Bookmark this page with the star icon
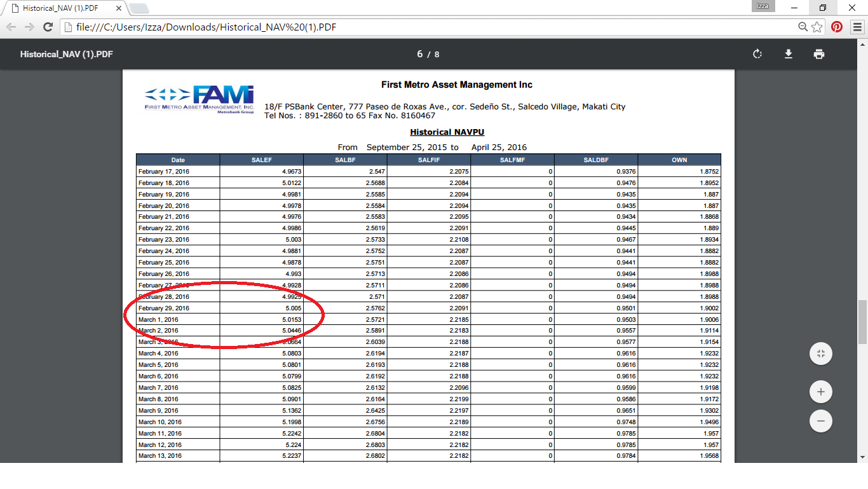 tap(817, 27)
